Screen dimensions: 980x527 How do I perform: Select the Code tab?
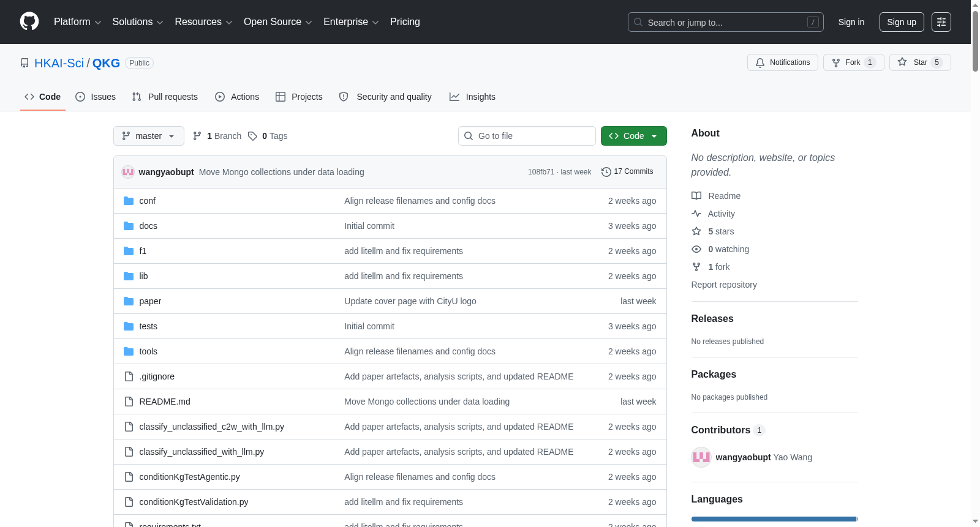click(x=43, y=97)
